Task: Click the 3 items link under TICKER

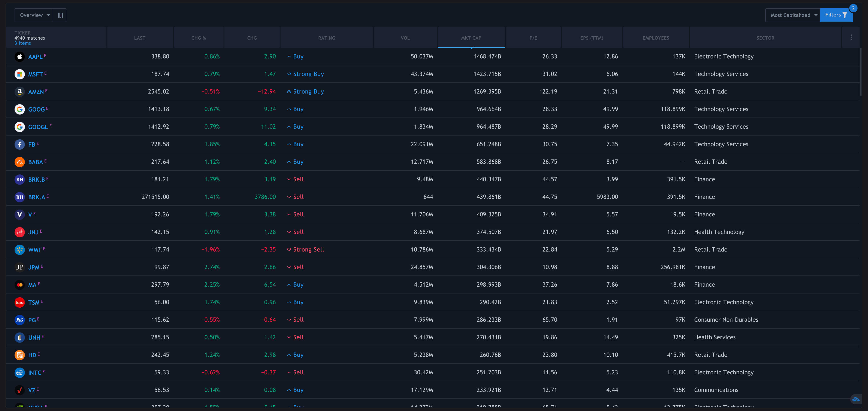Action: click(22, 43)
